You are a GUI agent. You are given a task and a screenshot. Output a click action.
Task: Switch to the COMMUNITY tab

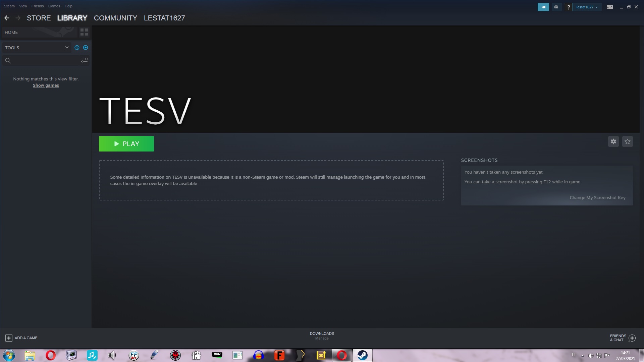coord(115,18)
